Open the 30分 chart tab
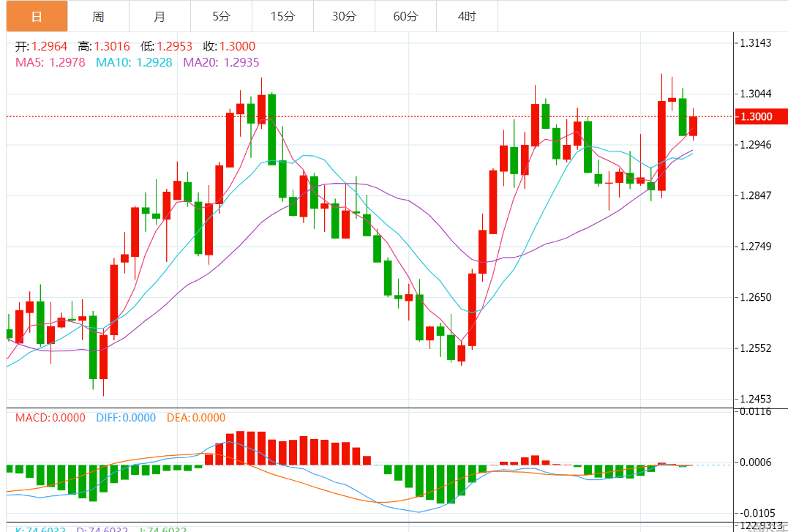Screen dimensions: 788x532 (x=344, y=16)
